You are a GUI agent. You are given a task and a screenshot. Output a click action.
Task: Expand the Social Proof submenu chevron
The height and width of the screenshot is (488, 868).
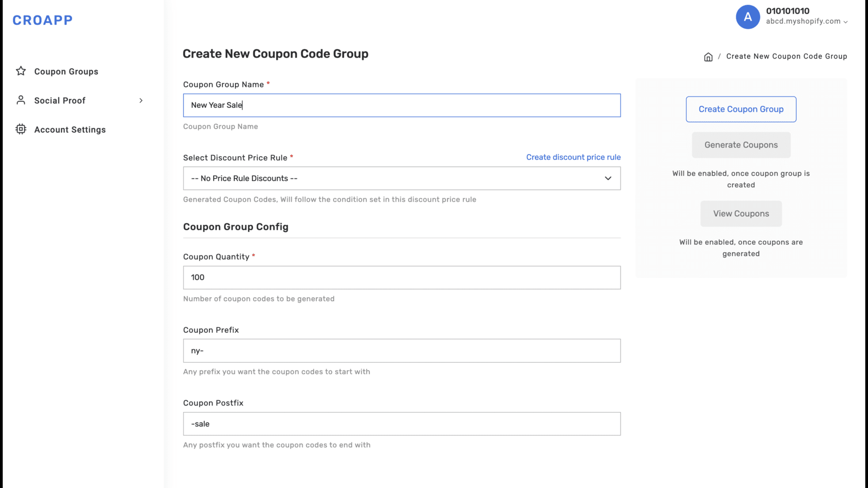point(141,100)
